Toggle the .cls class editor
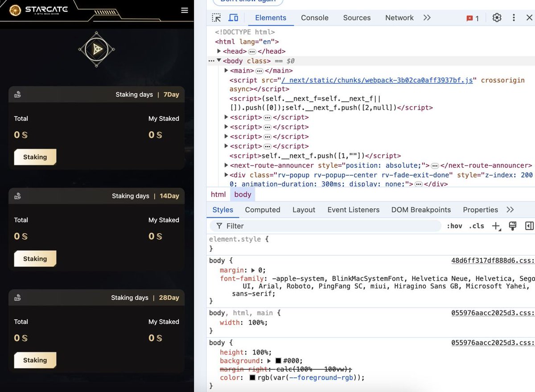The height and width of the screenshot is (392, 535). (477, 226)
